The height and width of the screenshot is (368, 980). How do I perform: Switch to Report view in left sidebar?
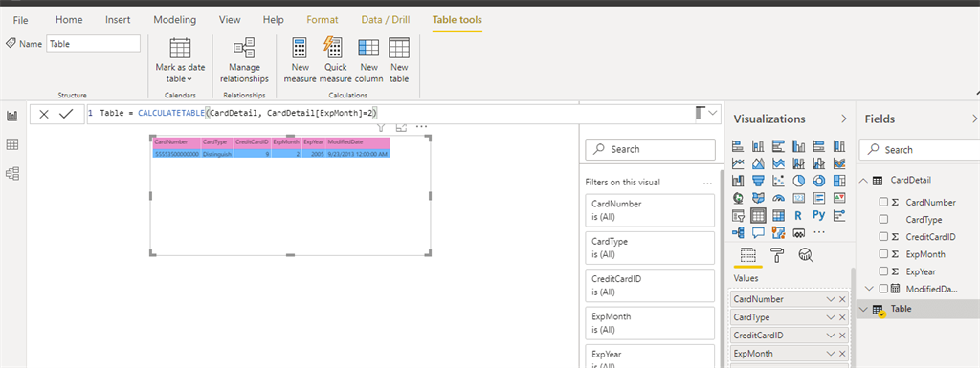[x=11, y=116]
